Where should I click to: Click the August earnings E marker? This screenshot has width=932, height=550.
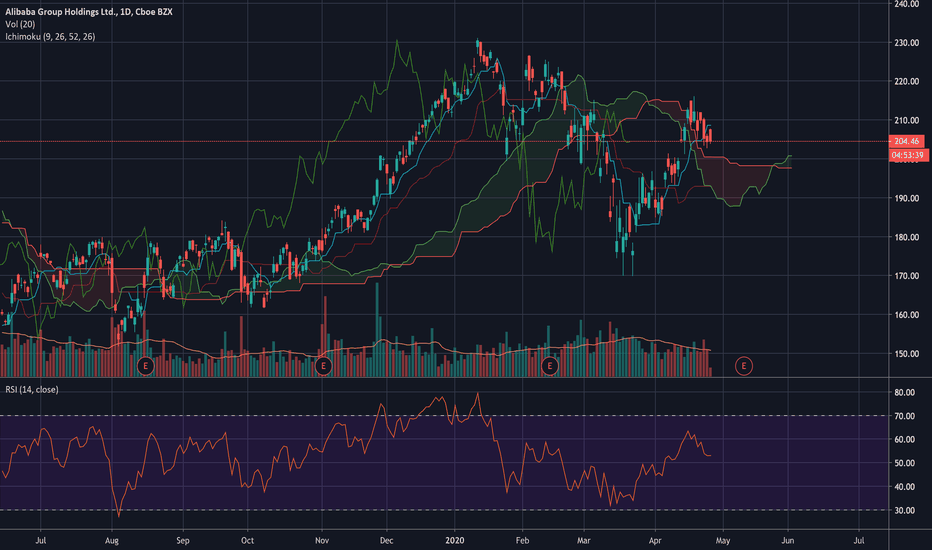145,366
